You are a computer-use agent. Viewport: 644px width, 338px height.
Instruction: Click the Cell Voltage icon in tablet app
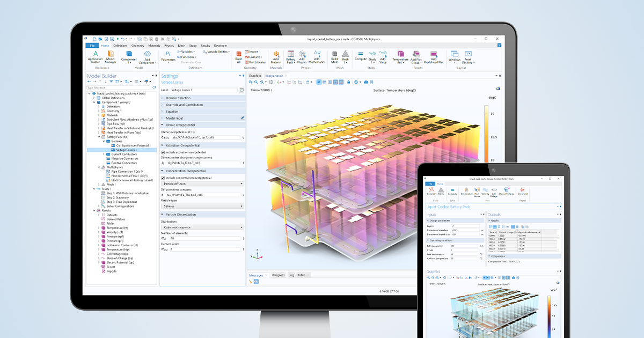click(494, 192)
